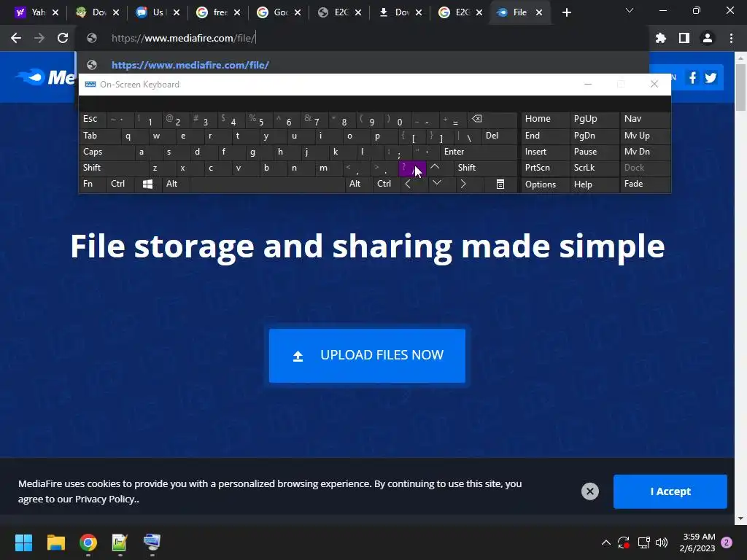The image size is (747, 560).
Task: Click the Home key on keyboard
Action: [545, 119]
